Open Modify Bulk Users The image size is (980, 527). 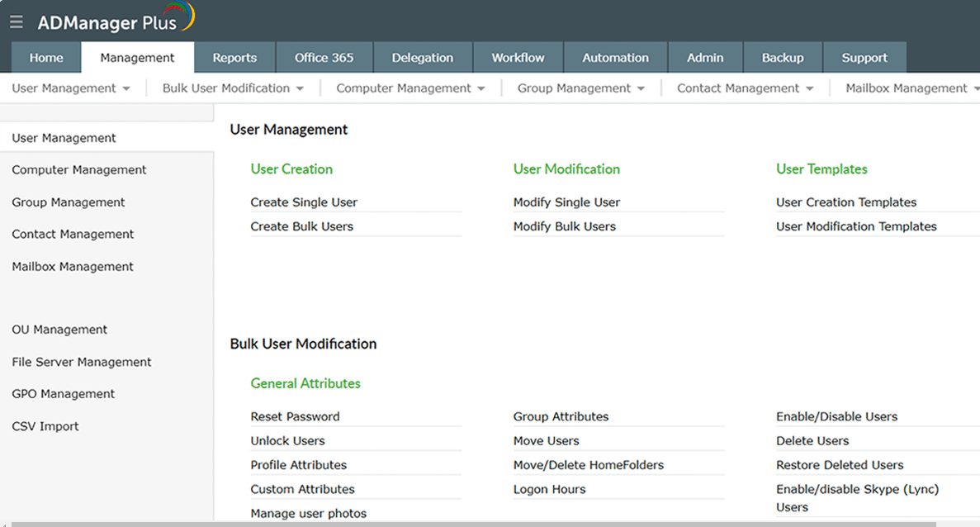click(564, 226)
